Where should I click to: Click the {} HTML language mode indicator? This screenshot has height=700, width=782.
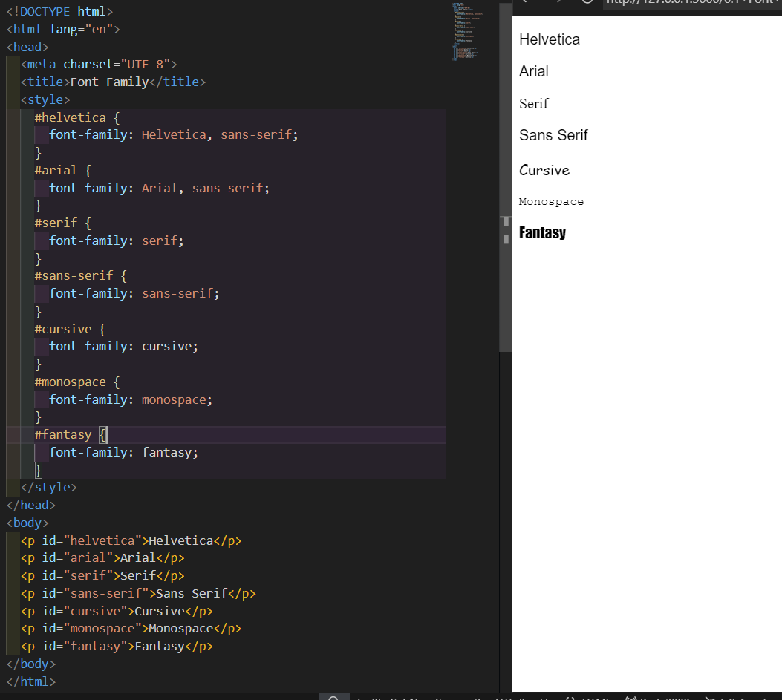click(x=594, y=698)
